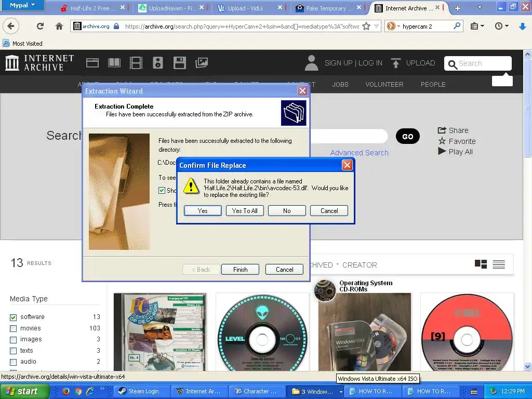
Task: Click the user avatar icon
Action: tap(312, 63)
